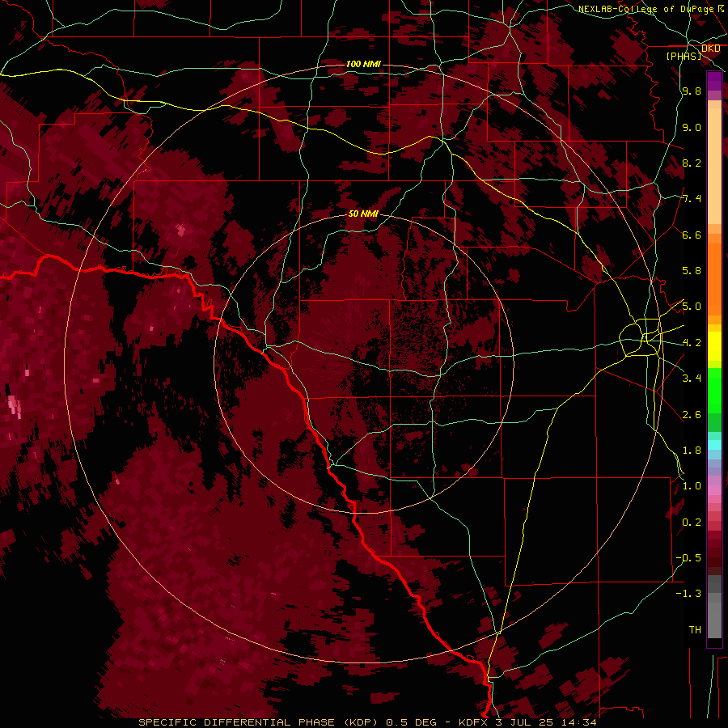Screen dimensions: 728x728
Task: Click the 5.8 scale value
Action: click(x=692, y=271)
